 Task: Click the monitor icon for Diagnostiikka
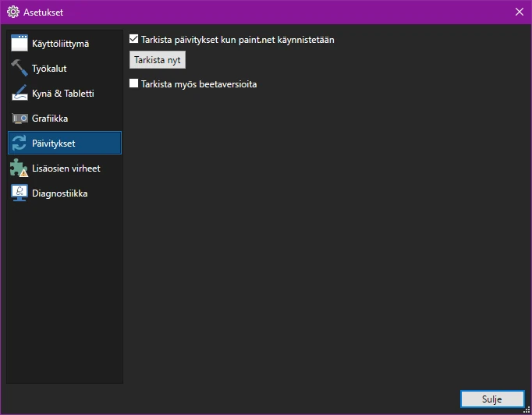coord(20,193)
